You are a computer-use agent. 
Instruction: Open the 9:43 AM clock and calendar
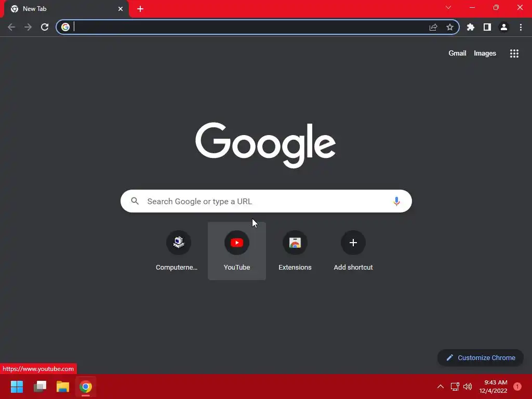(494, 387)
